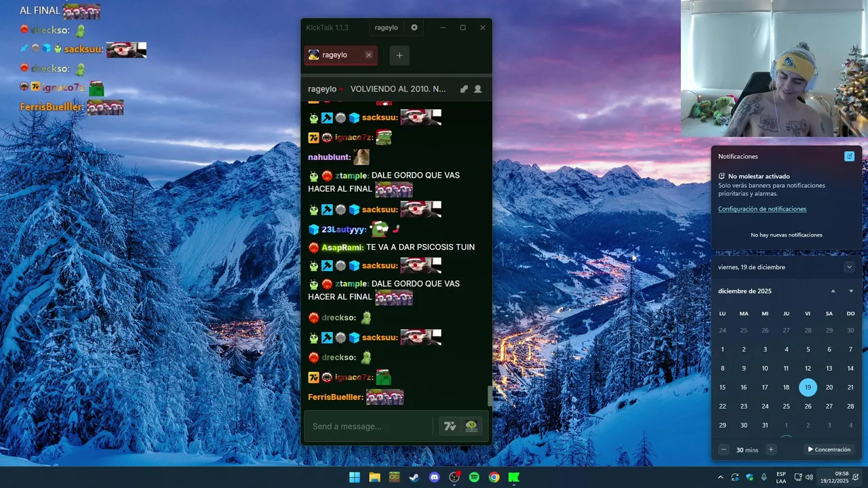Viewport: 868px width, 488px height.
Task: Start Concentración focus session
Action: (x=829, y=449)
